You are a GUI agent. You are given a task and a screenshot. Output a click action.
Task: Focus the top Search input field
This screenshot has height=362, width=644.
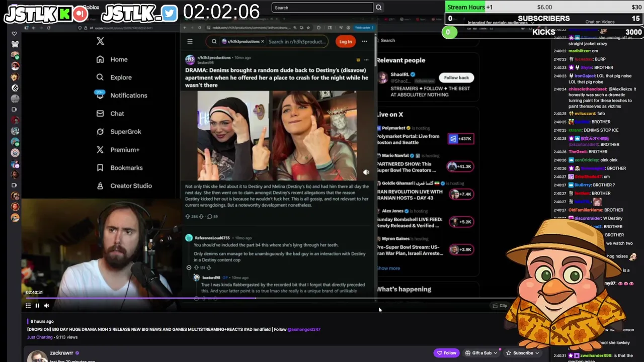point(322,8)
